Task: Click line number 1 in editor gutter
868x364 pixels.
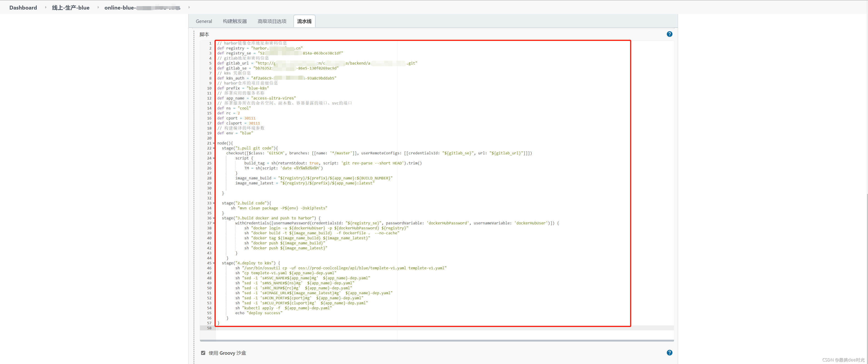Action: [210, 43]
